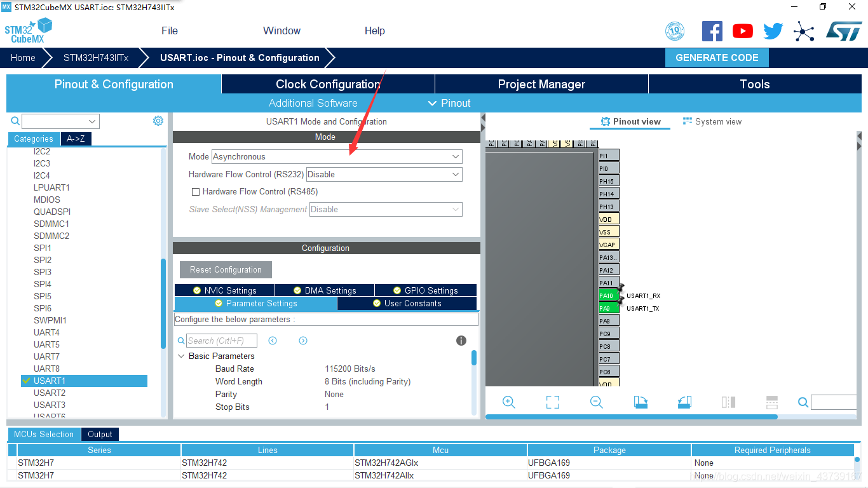Open the YouTube icon link
Image resolution: width=868 pixels, height=488 pixels.
click(x=742, y=31)
